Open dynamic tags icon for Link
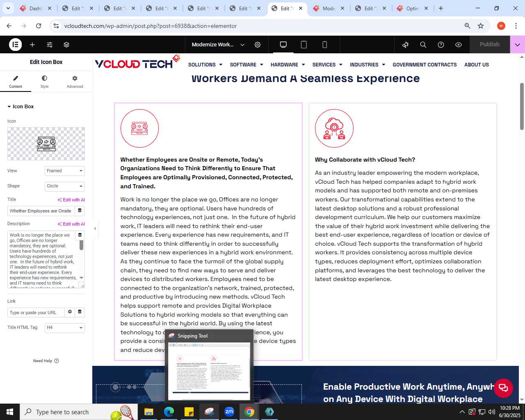This screenshot has width=525, height=420. (80, 312)
